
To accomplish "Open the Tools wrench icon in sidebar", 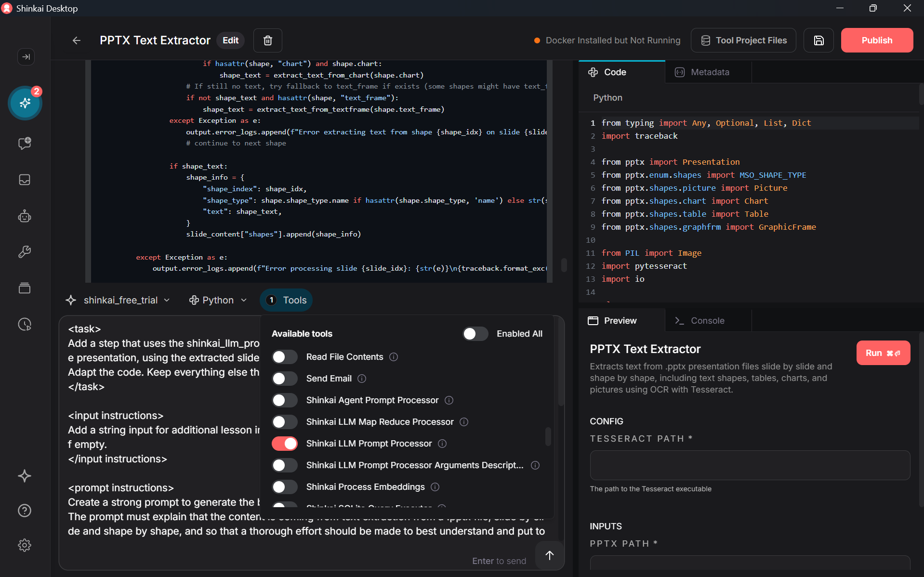I will point(25,251).
